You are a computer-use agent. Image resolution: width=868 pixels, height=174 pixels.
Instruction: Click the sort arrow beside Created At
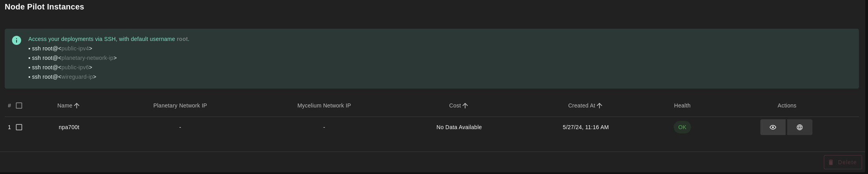(x=600, y=106)
